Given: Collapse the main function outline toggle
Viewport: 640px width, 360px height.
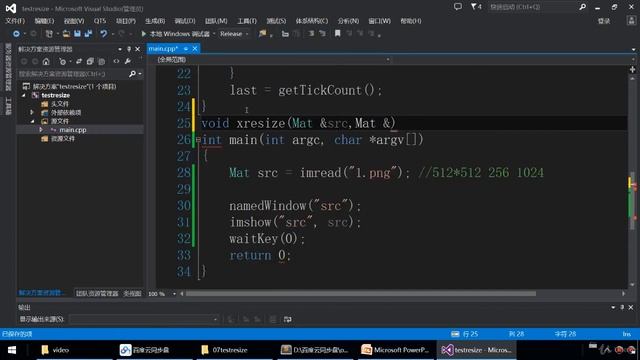Looking at the screenshot, I should (198, 140).
